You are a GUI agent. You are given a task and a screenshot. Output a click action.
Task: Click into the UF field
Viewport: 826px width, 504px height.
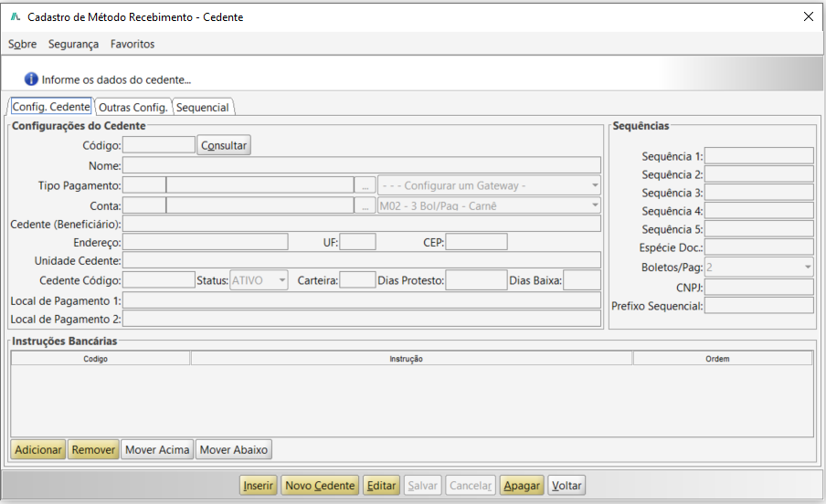click(357, 242)
